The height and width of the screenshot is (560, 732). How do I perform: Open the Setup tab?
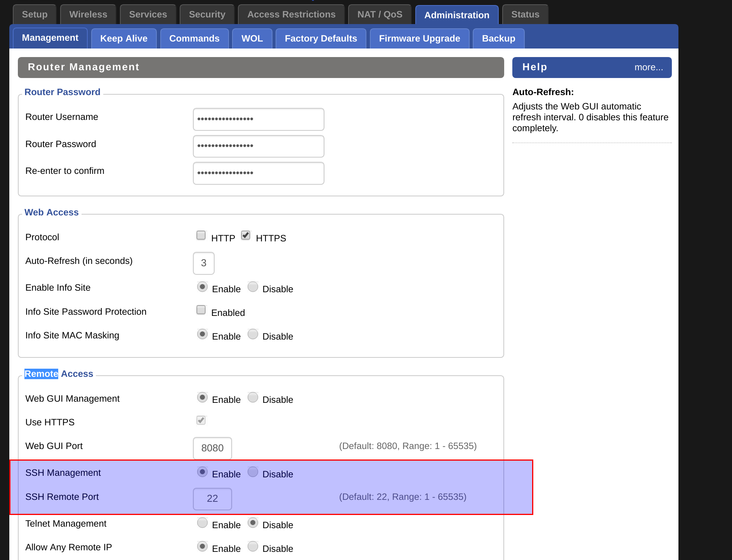[x=35, y=14]
